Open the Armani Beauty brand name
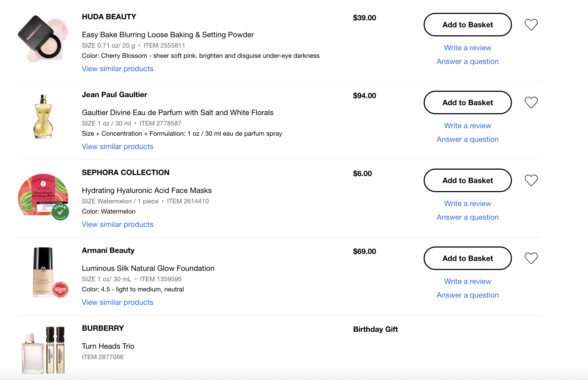The height and width of the screenshot is (380, 588). tap(108, 250)
